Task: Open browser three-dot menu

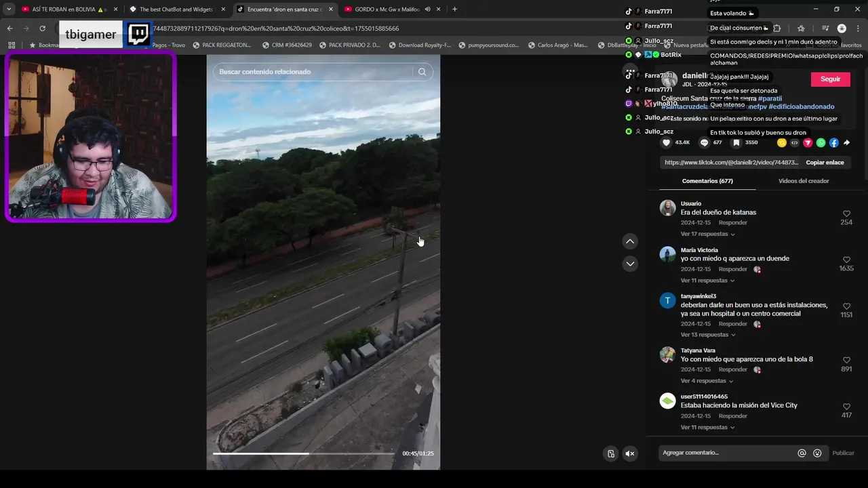Action: (x=858, y=28)
